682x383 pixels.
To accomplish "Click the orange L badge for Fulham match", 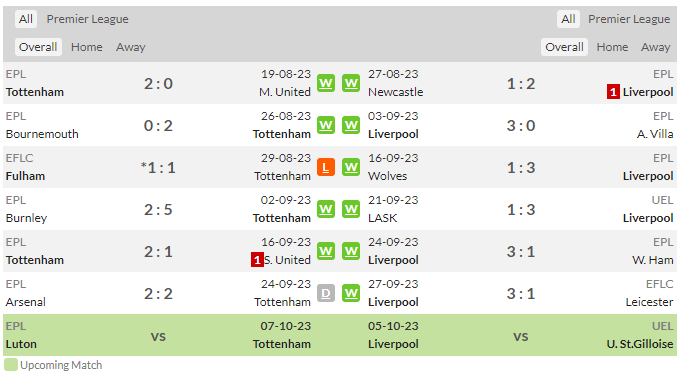I will click(326, 167).
